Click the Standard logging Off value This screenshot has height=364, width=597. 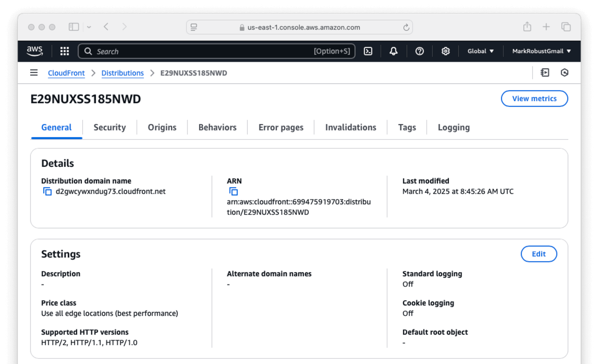408,284
